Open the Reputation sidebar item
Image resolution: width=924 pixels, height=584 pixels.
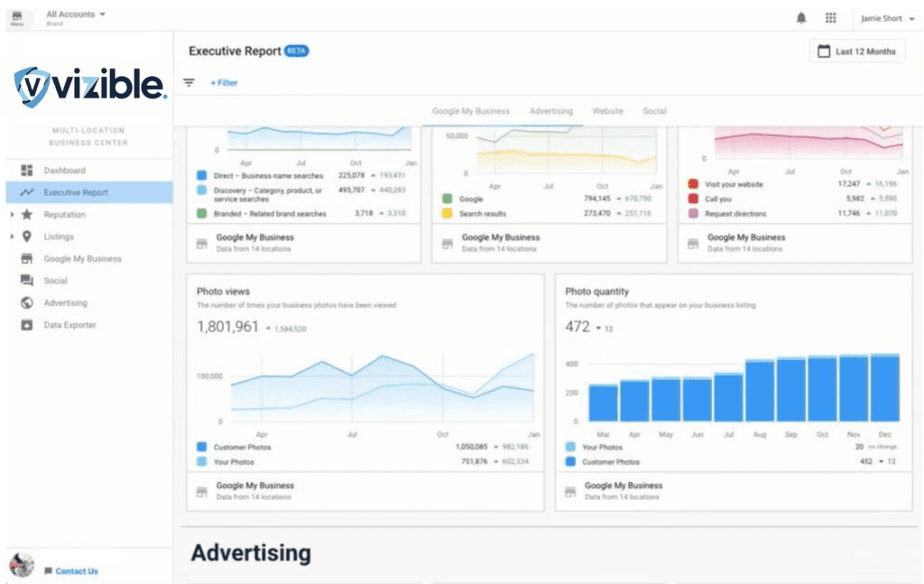[x=89, y=215]
